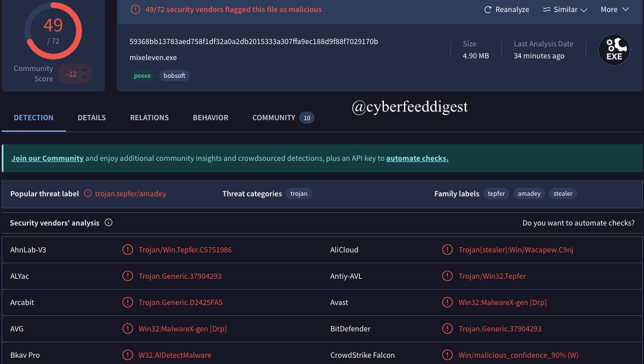
Task: Click the CrowdStrike Falcon detection alert icon
Action: [x=447, y=355]
